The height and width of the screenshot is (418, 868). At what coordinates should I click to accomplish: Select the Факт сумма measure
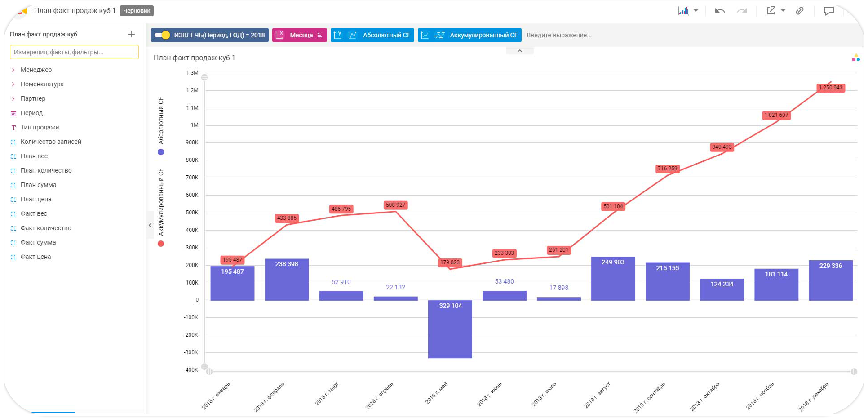coord(38,242)
